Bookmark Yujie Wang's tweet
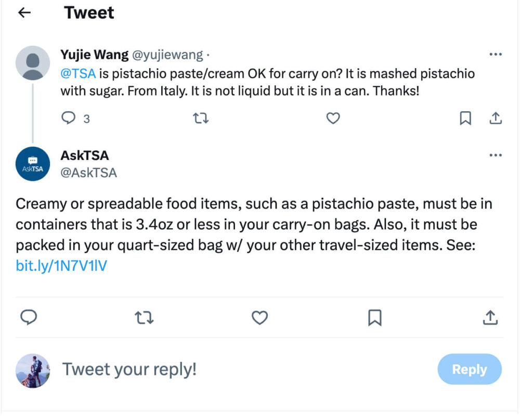Viewport: 520px width, 420px height. coord(465,119)
